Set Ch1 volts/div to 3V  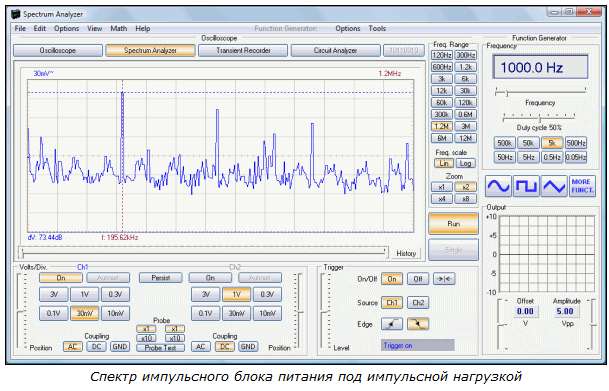coord(54,294)
